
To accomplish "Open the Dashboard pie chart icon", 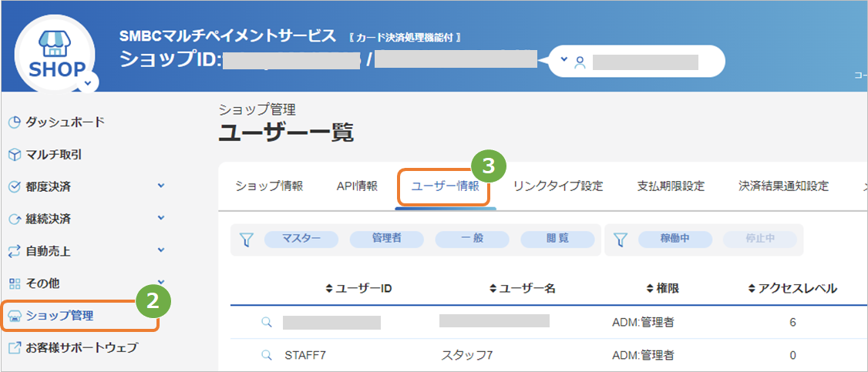I will pyautogui.click(x=15, y=122).
